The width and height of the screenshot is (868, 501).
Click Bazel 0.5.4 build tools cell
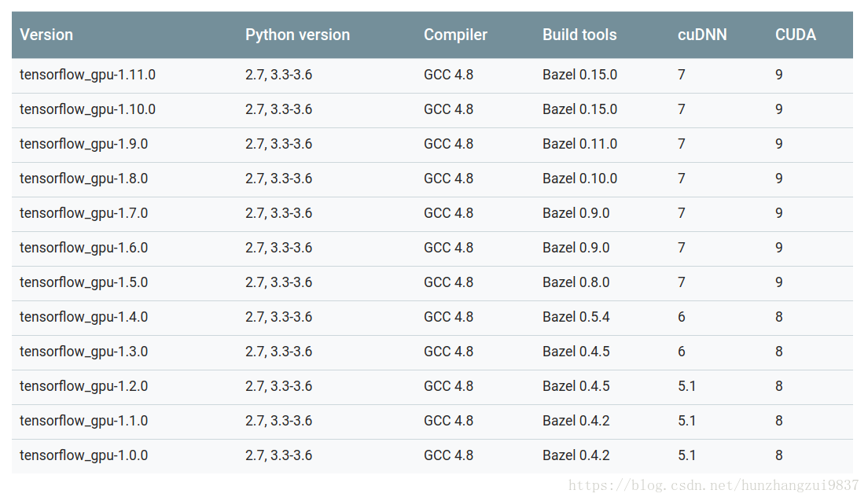click(x=576, y=317)
